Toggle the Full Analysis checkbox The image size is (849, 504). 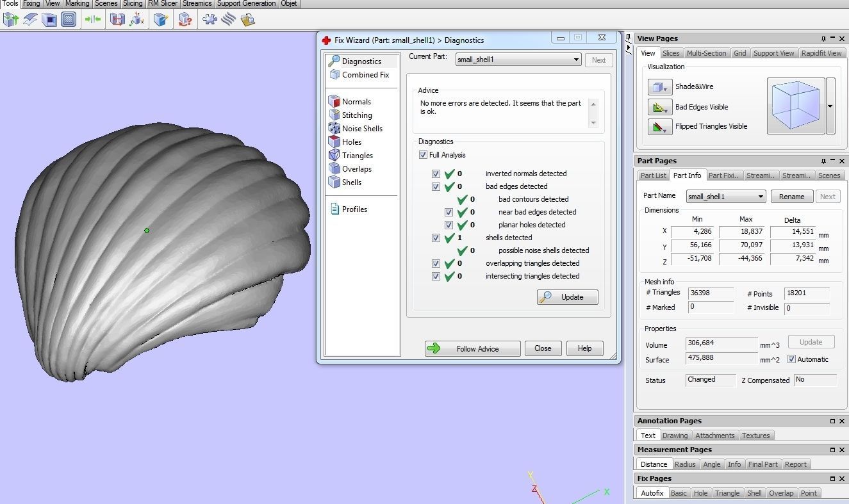click(423, 155)
